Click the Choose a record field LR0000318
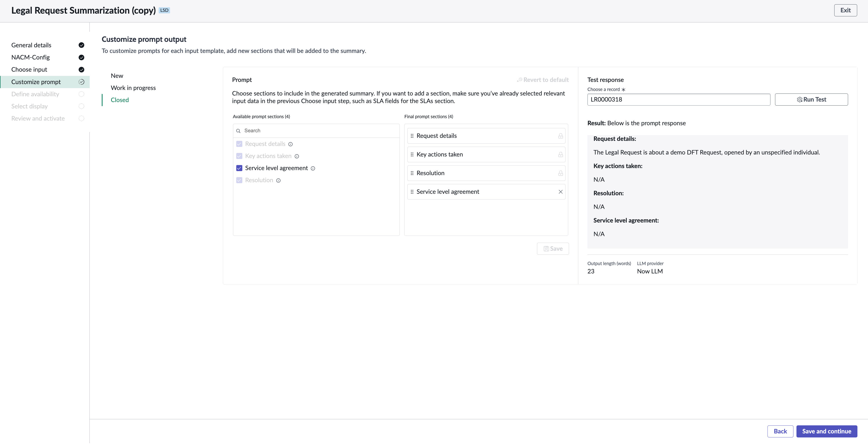Image resolution: width=868 pixels, height=444 pixels. coord(679,100)
